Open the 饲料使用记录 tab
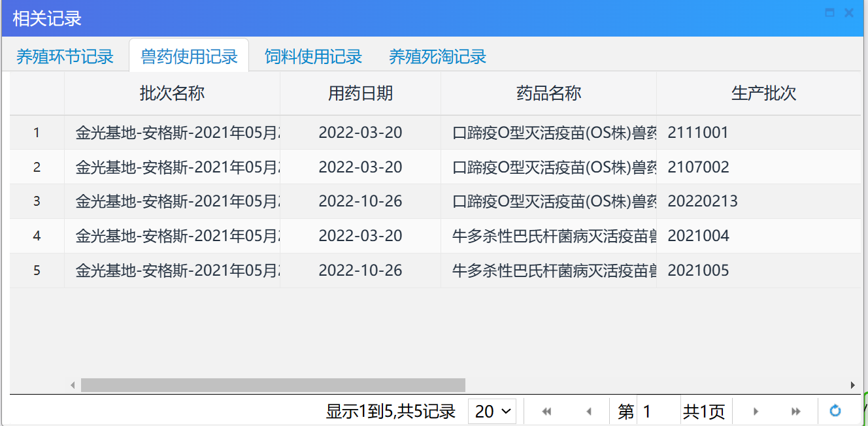Viewport: 868px width, 426px height. (x=313, y=57)
